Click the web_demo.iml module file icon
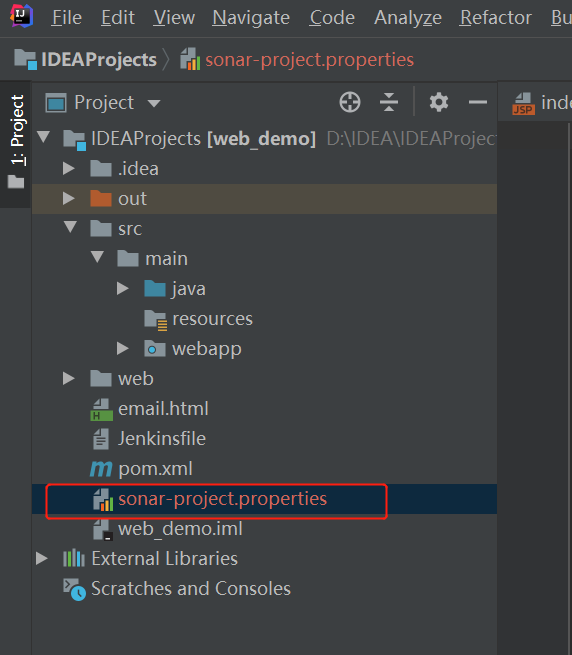The image size is (572, 655). [x=102, y=530]
